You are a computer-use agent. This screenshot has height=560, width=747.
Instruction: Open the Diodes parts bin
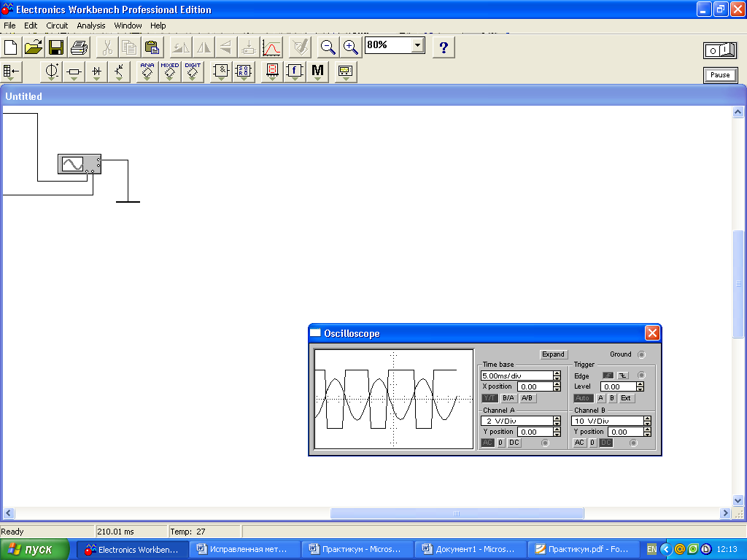pyautogui.click(x=96, y=71)
